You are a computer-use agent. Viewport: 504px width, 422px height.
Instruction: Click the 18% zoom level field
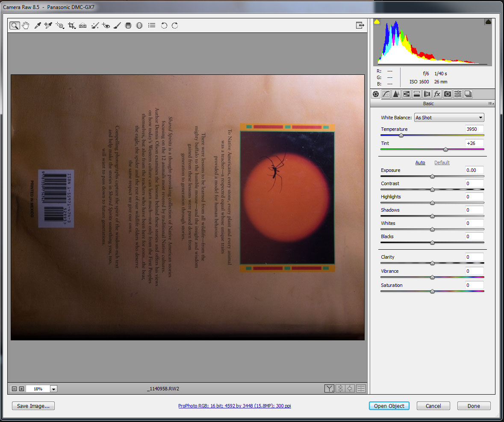pos(38,389)
